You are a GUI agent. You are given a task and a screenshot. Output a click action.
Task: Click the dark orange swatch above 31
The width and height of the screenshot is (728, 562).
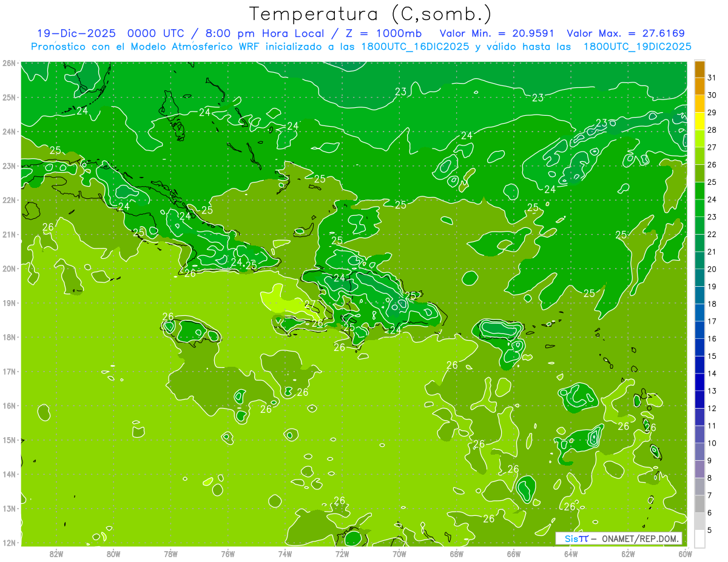coord(699,69)
